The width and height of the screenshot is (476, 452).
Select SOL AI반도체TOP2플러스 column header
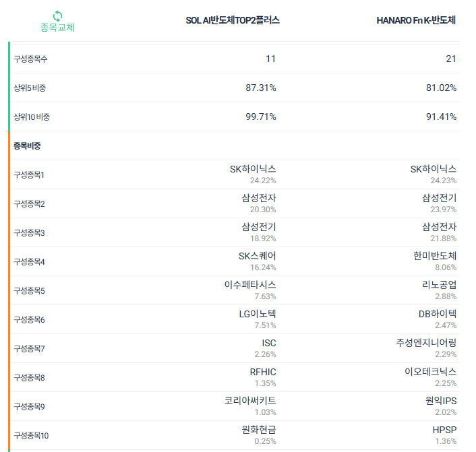[x=233, y=20]
